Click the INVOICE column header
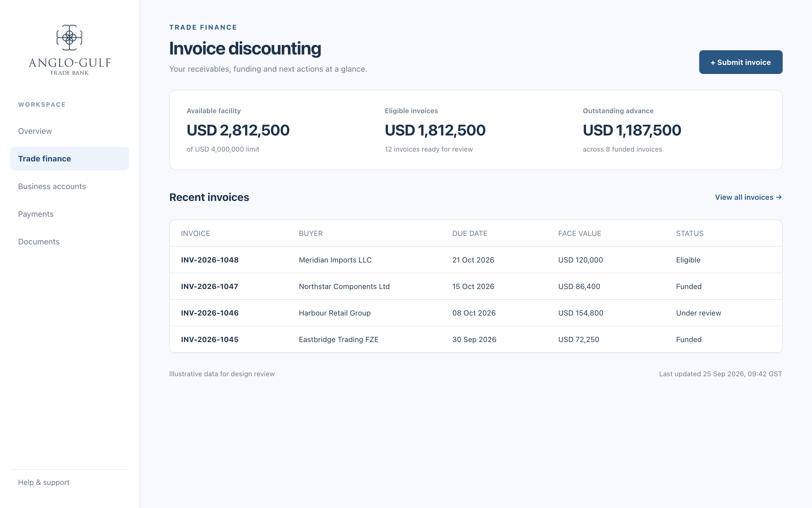 pyautogui.click(x=195, y=233)
